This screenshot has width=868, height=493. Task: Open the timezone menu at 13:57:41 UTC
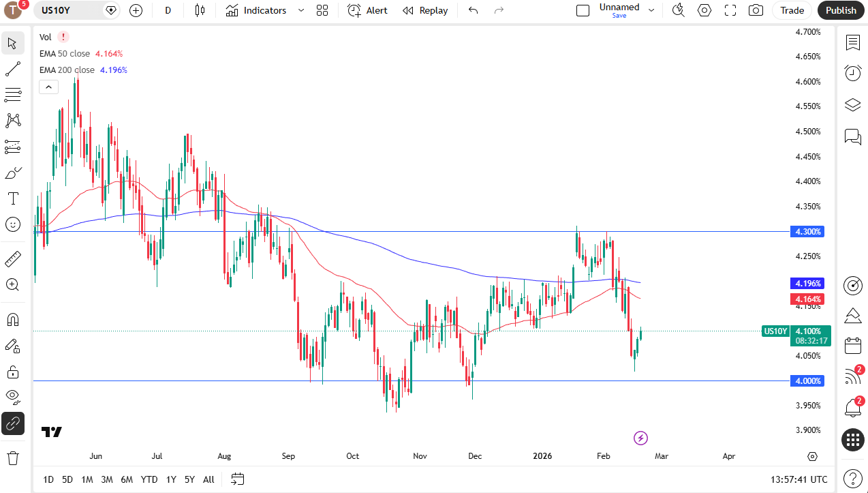point(799,479)
